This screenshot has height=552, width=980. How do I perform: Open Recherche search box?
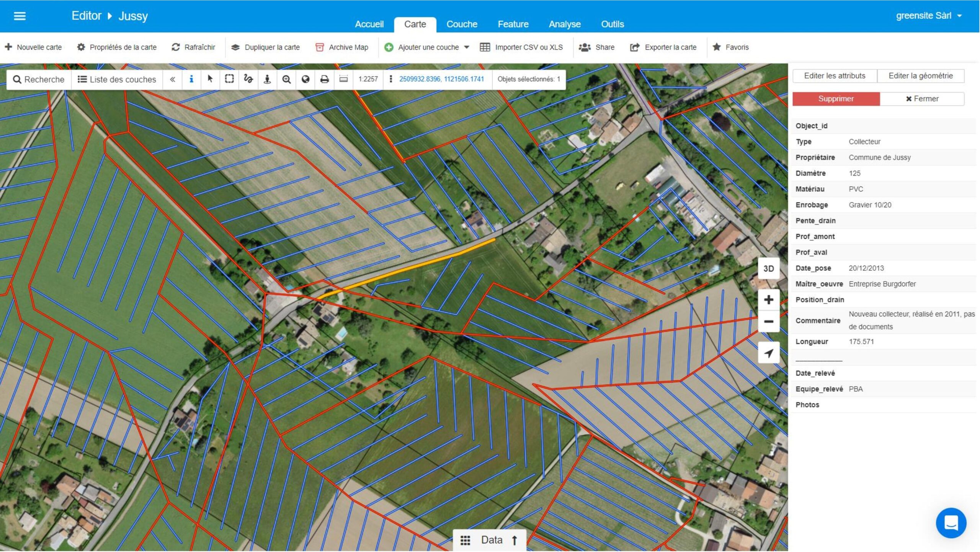click(39, 79)
